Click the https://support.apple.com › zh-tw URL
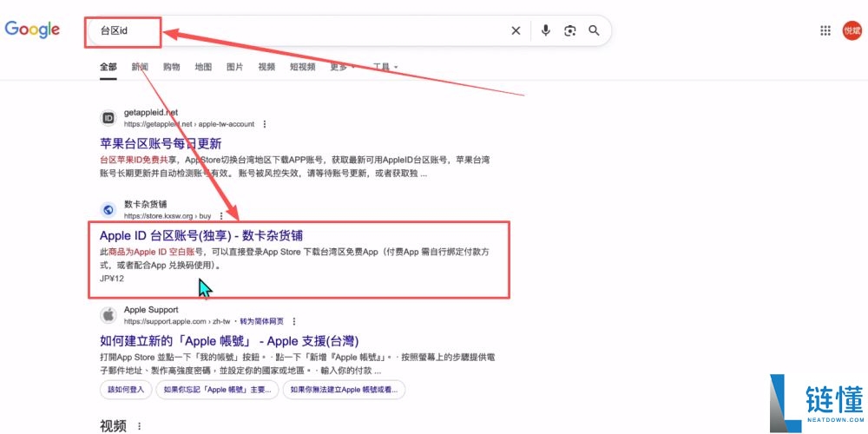 [176, 321]
